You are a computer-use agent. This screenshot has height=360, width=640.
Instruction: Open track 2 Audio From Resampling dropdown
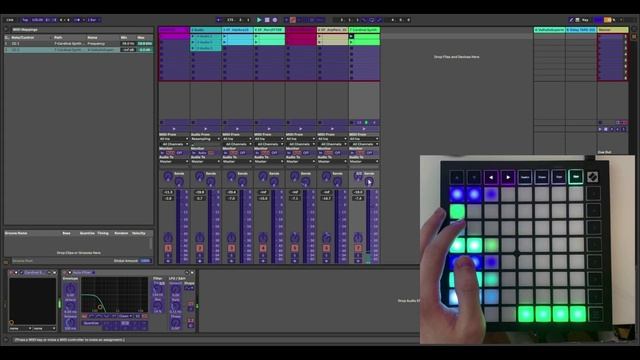pyautogui.click(x=206, y=139)
